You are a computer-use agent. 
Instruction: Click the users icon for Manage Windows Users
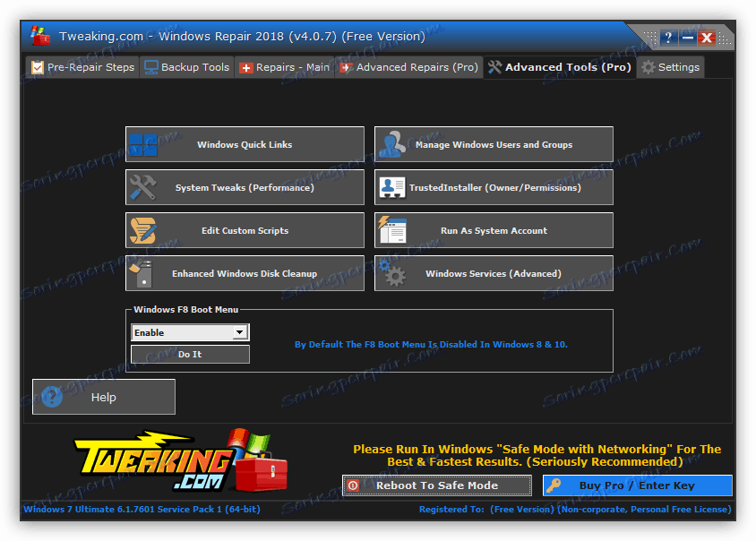392,144
